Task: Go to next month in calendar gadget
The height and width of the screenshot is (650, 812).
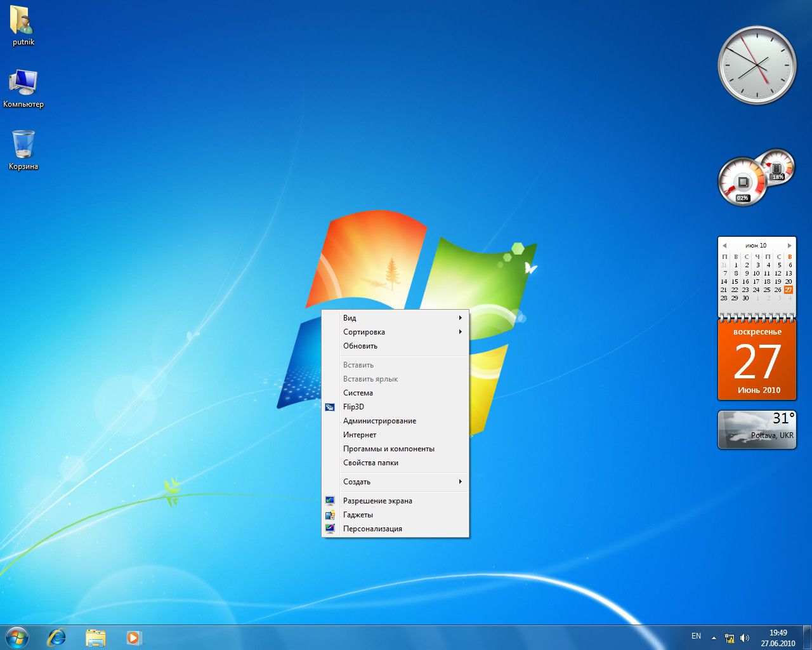Action: [x=789, y=246]
